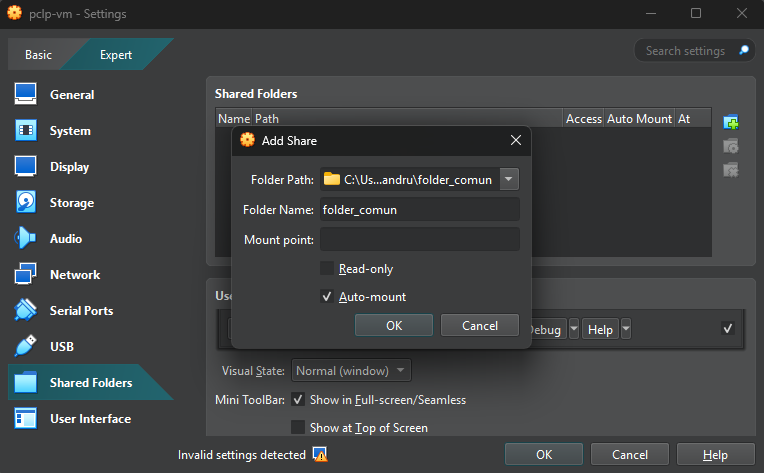The height and width of the screenshot is (473, 764).
Task: Toggle Show at Top of Screen
Action: coord(298,428)
